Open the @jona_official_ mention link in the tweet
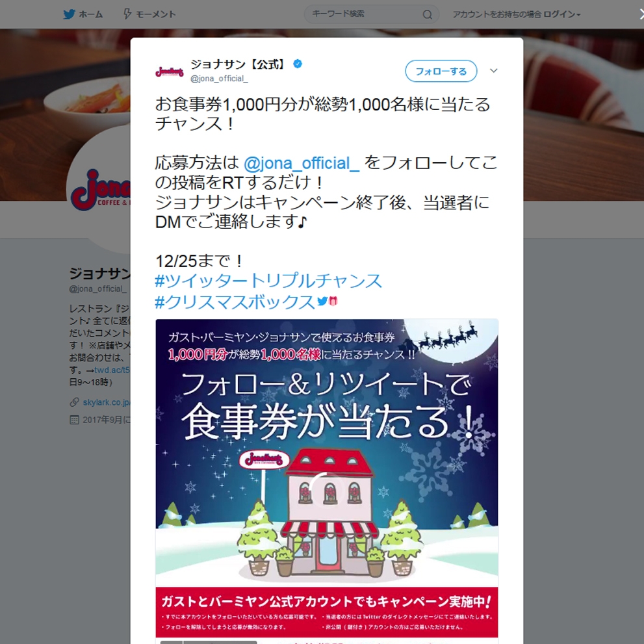Viewport: 644px width, 644px height. pyautogui.click(x=302, y=163)
